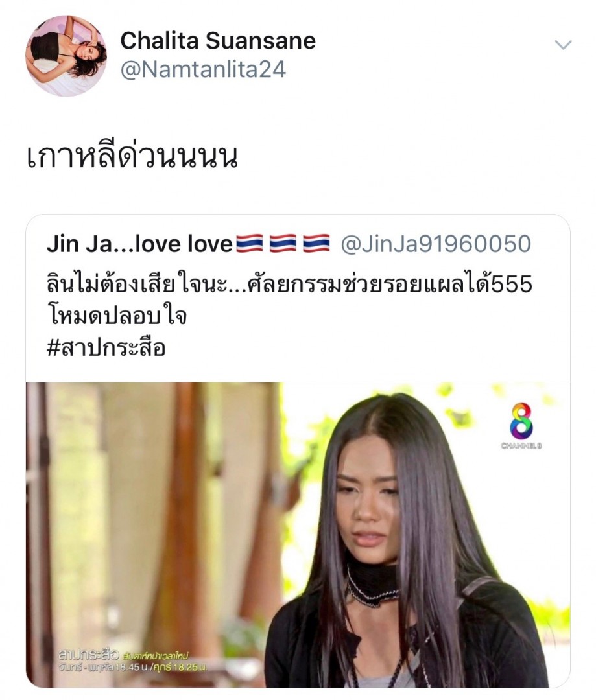596x700 pixels.
Task: Open the @Namtanlita24 handle link
Action: [x=203, y=69]
